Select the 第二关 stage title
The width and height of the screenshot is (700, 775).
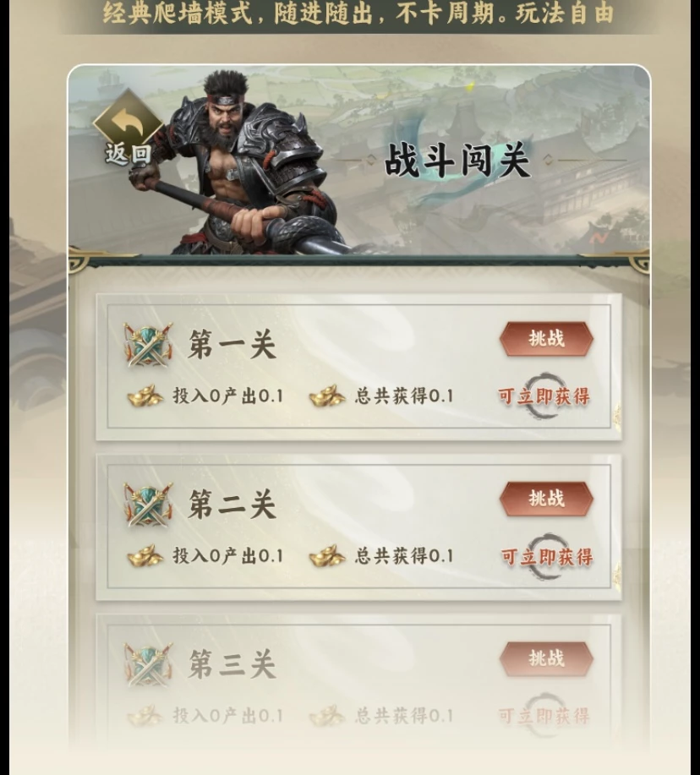coord(232,505)
